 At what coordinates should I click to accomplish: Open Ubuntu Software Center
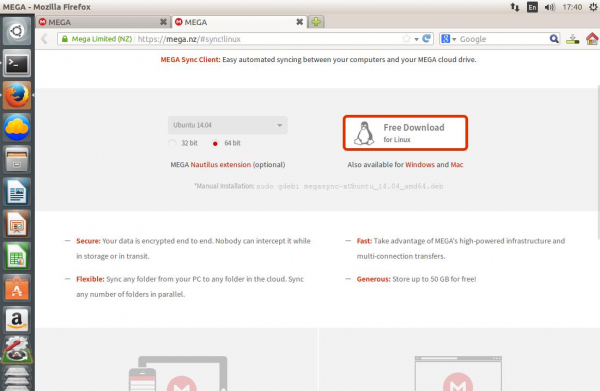(x=17, y=288)
